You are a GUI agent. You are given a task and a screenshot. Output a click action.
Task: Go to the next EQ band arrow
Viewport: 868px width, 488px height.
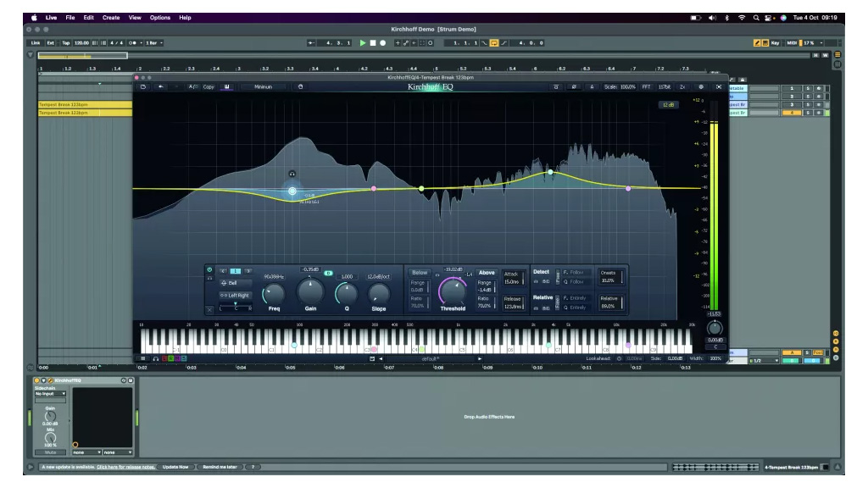click(x=248, y=271)
